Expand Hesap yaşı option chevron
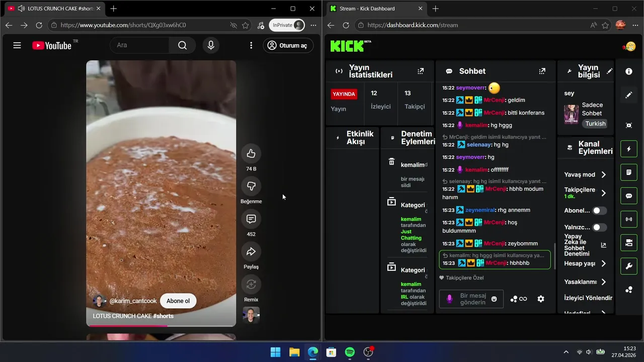 click(604, 263)
